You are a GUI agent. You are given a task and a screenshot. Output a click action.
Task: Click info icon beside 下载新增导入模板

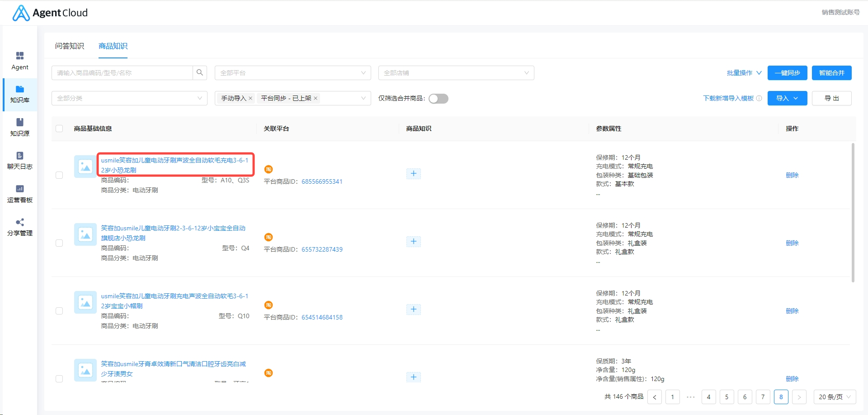[x=759, y=98]
